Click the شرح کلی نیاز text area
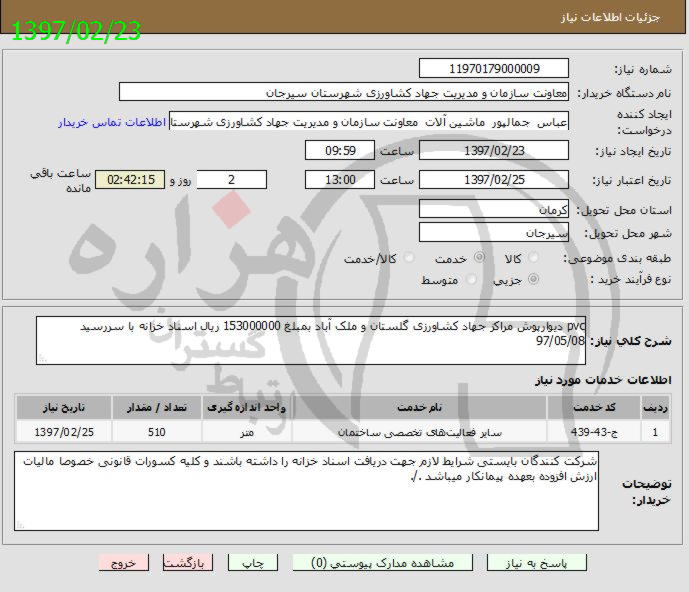The image size is (689, 592). coord(311,341)
